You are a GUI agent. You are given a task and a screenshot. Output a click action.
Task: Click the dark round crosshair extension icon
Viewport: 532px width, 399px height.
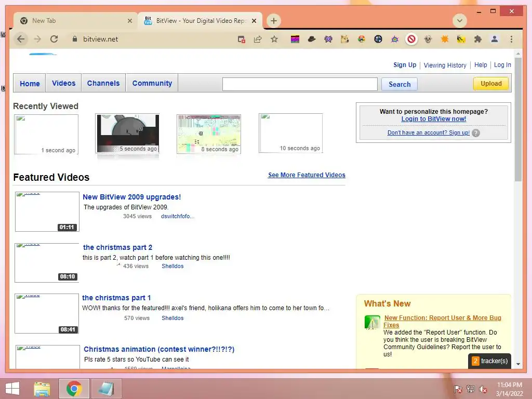[378, 39]
